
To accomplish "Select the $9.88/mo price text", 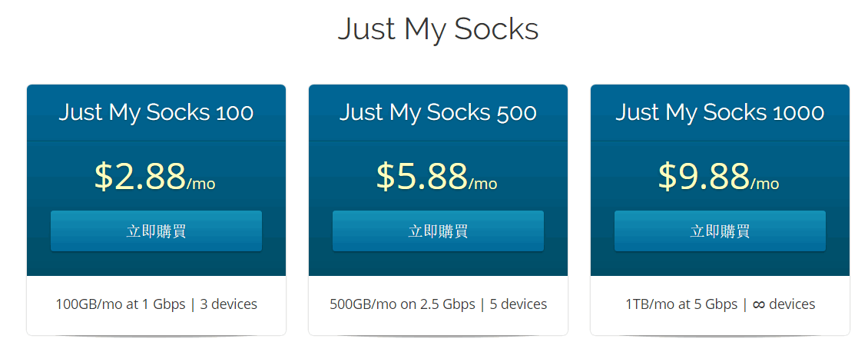I will coord(718,176).
